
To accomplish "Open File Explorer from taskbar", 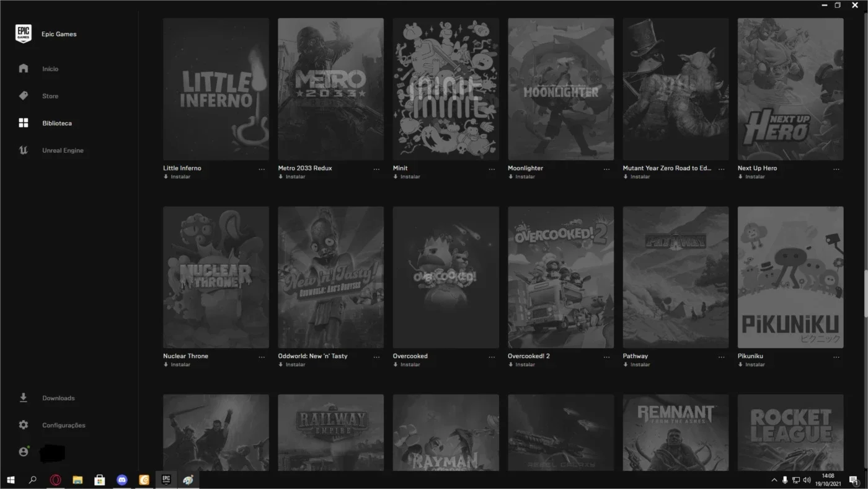I will pos(77,480).
